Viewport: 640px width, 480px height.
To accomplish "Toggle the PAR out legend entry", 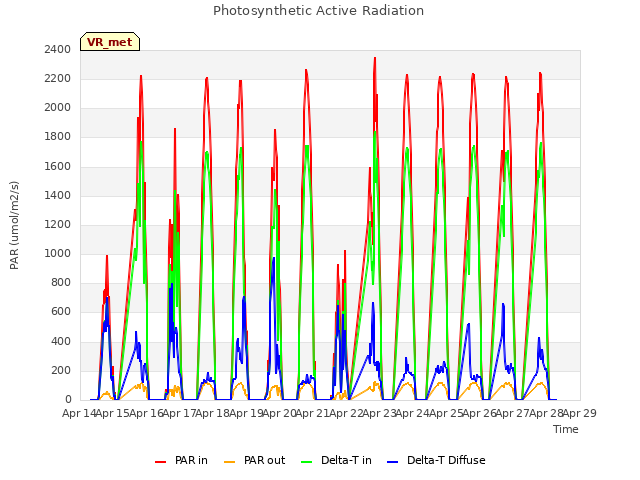I will [x=255, y=460].
